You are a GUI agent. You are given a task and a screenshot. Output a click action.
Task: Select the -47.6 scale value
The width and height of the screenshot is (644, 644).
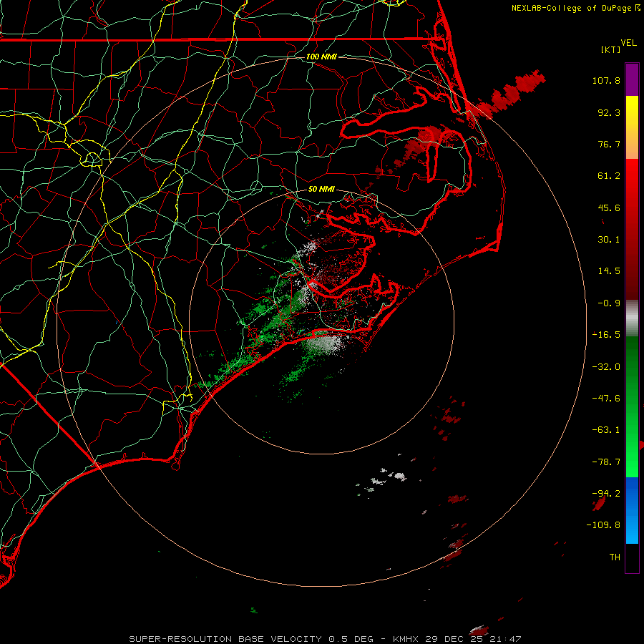click(x=606, y=399)
